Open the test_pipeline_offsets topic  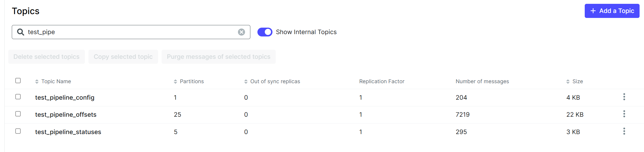(66, 115)
